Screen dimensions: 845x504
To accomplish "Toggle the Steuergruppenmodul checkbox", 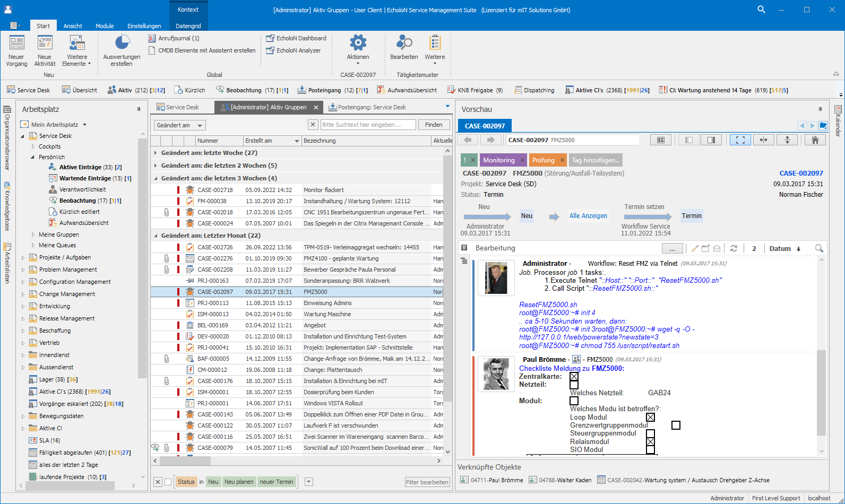I will (650, 434).
